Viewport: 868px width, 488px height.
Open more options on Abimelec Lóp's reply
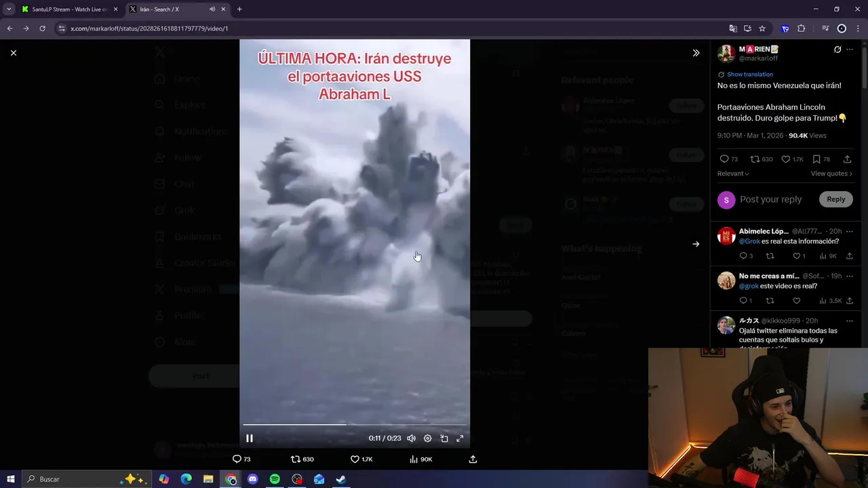click(850, 231)
